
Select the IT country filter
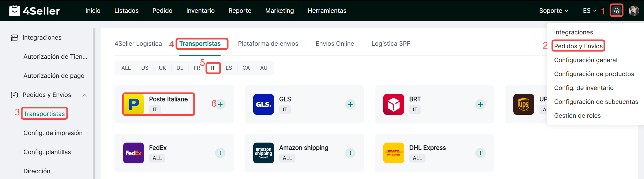213,68
